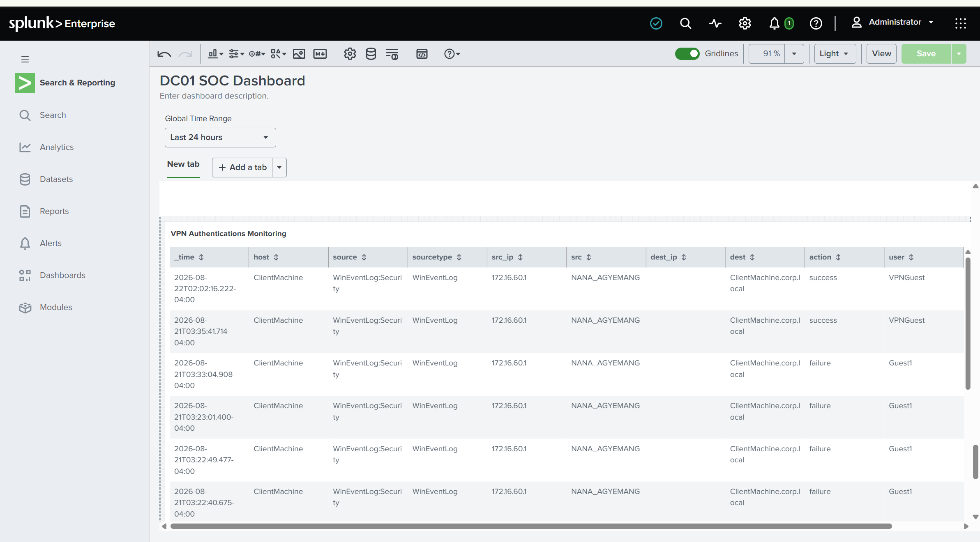
Task: Sort the table by sourcetype column
Action: point(459,257)
